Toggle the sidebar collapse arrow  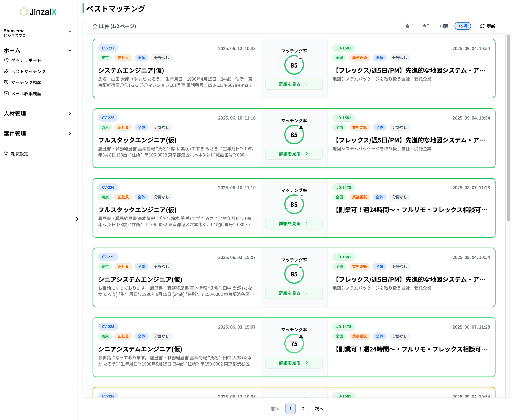(x=77, y=219)
